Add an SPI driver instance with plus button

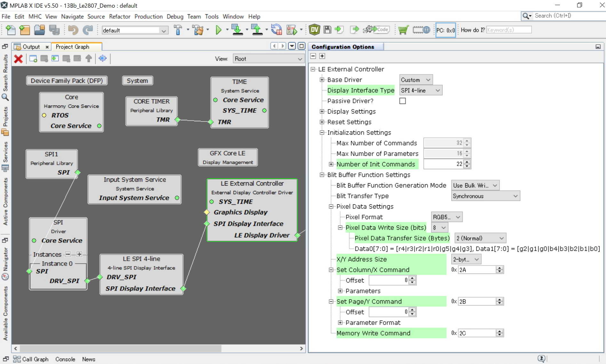point(79,254)
